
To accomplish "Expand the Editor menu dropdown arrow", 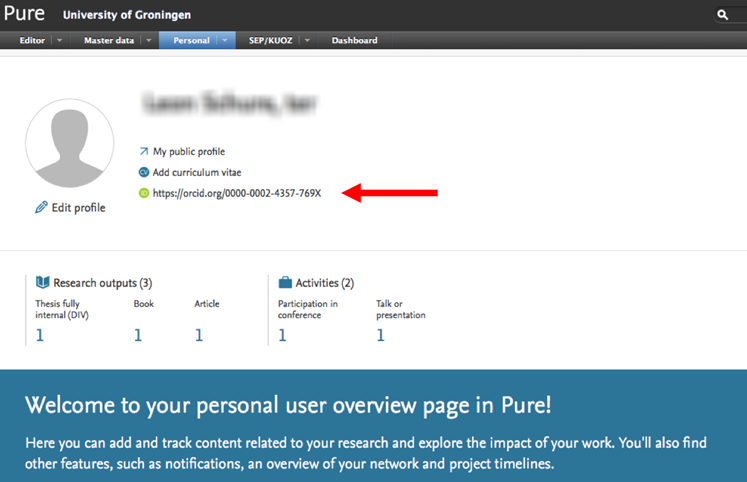I will (x=59, y=41).
